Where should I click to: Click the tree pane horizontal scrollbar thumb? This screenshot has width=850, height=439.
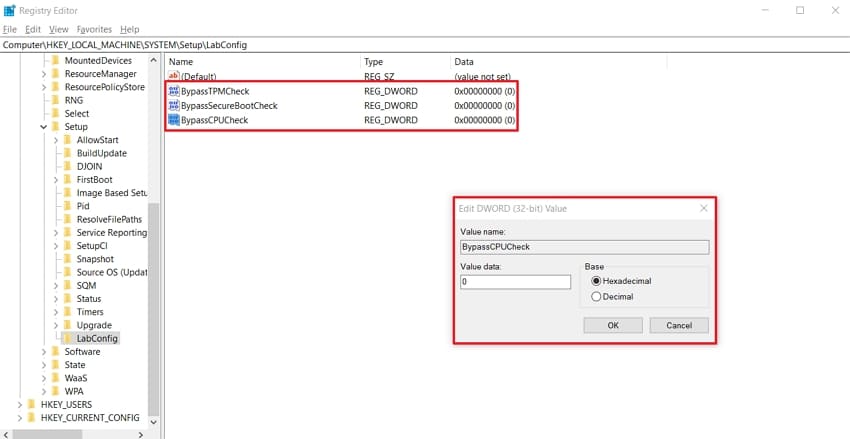coord(48,434)
